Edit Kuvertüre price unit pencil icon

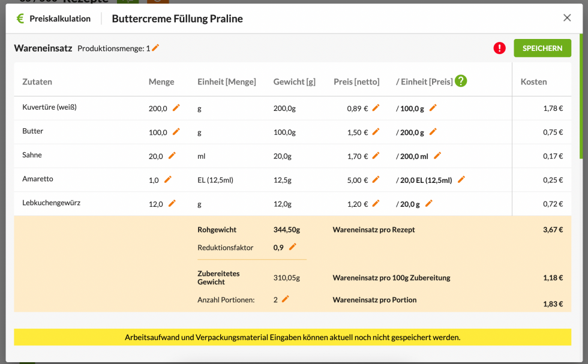433,108
